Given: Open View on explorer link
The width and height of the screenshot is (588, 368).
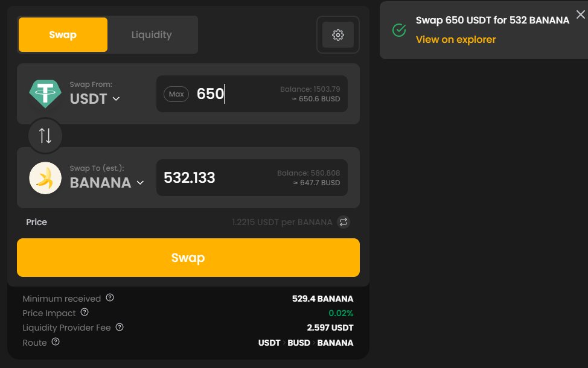Looking at the screenshot, I should 456,39.
